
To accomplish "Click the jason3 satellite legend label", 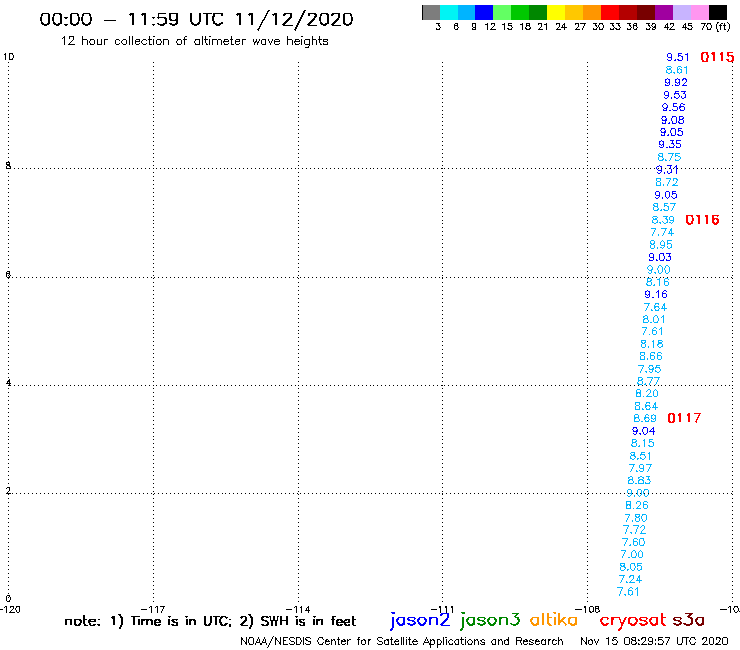I will pos(490,620).
